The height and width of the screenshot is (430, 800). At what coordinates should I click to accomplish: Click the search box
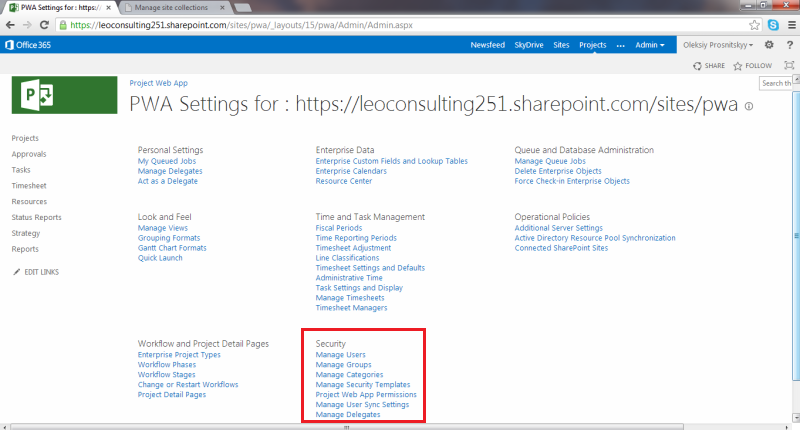tap(776, 83)
